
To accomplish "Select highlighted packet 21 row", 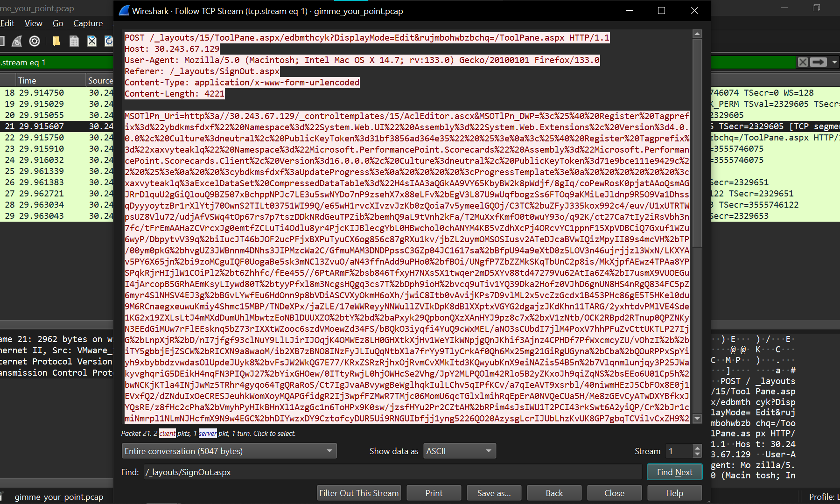I will tap(56, 126).
